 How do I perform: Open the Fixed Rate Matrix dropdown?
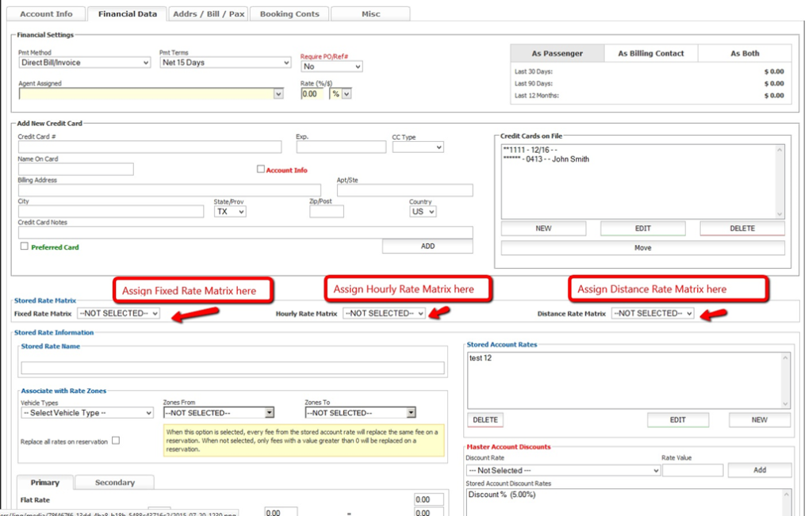118,313
